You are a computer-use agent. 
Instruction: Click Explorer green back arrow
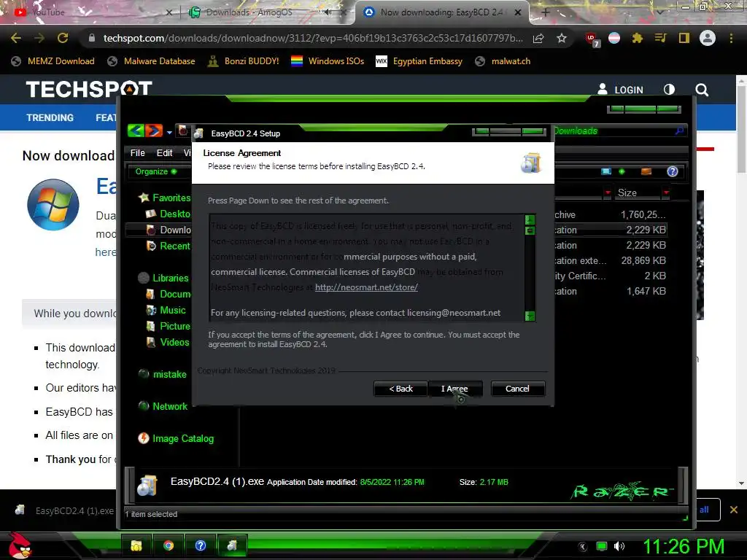[136, 130]
